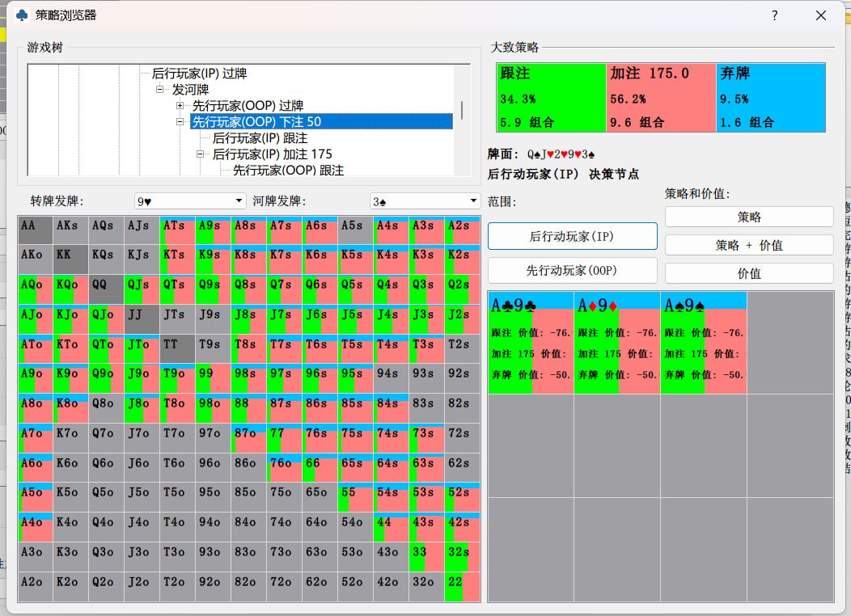Click the red 加注 175.0 swatch
The height and width of the screenshot is (616, 851).
tap(659, 98)
